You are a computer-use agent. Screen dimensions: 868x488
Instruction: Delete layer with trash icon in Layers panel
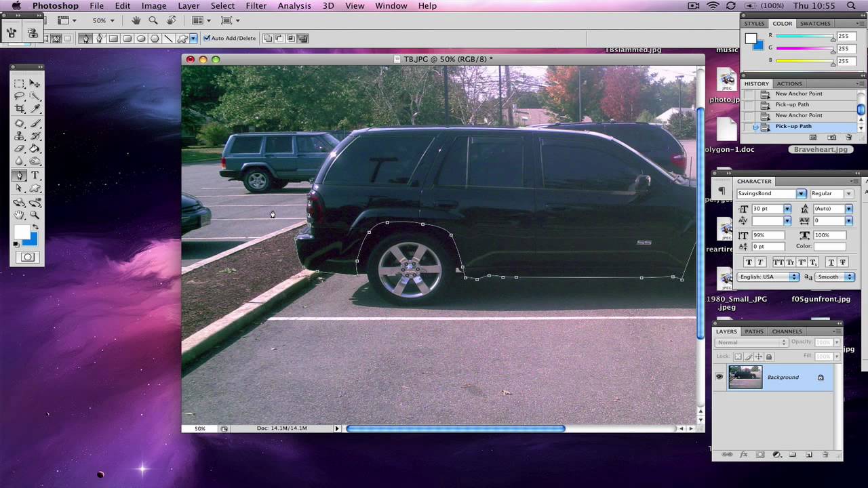[825, 455]
